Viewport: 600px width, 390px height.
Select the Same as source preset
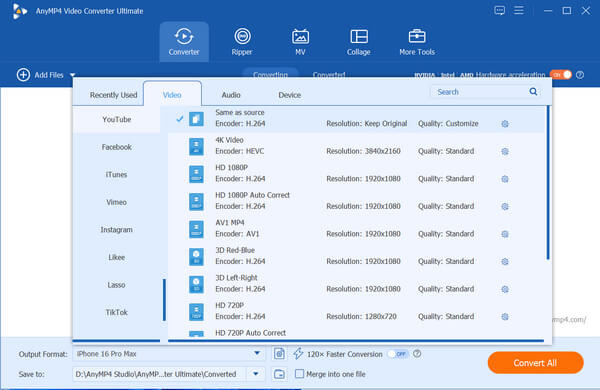(x=356, y=119)
